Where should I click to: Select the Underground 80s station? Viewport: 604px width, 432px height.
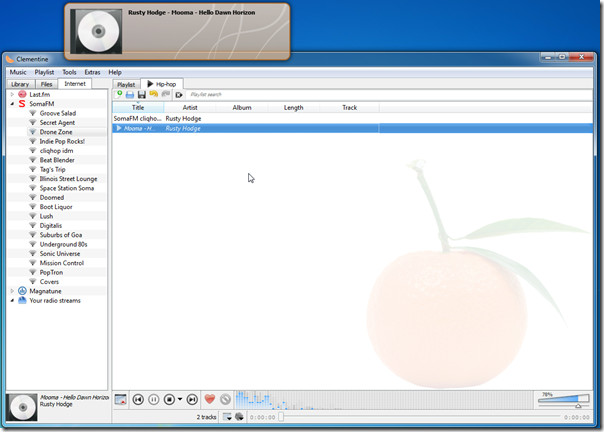[x=63, y=244]
